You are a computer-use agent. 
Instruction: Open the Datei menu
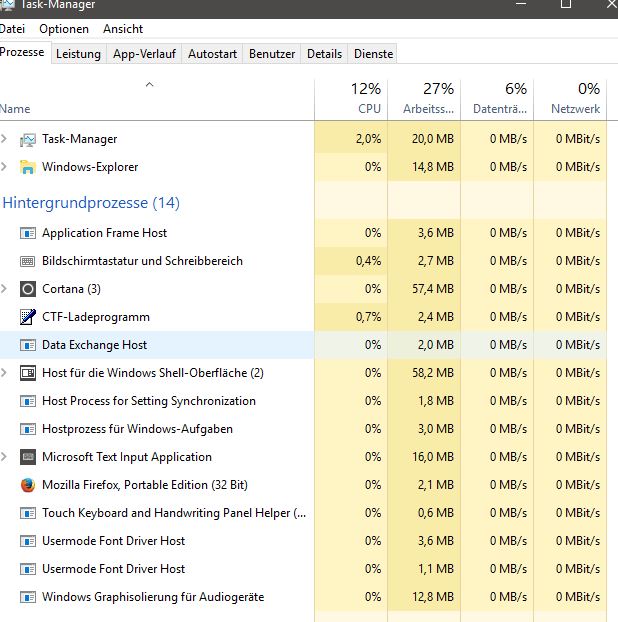12,29
